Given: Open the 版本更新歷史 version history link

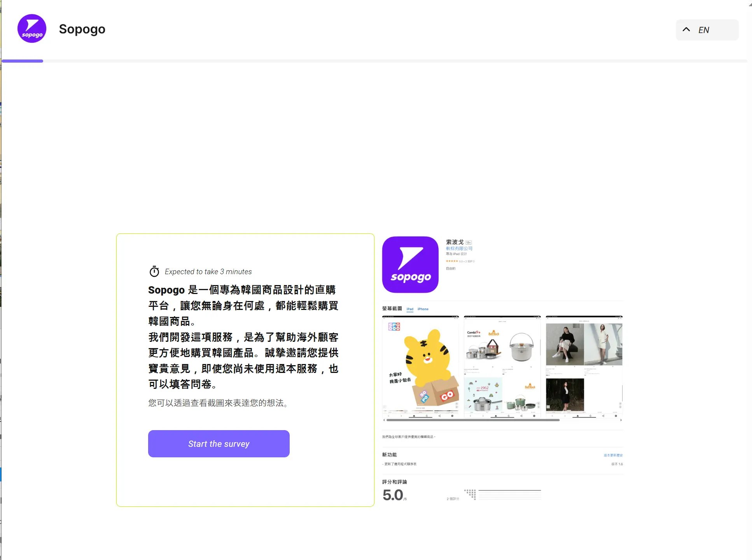Looking at the screenshot, I should coord(613,455).
